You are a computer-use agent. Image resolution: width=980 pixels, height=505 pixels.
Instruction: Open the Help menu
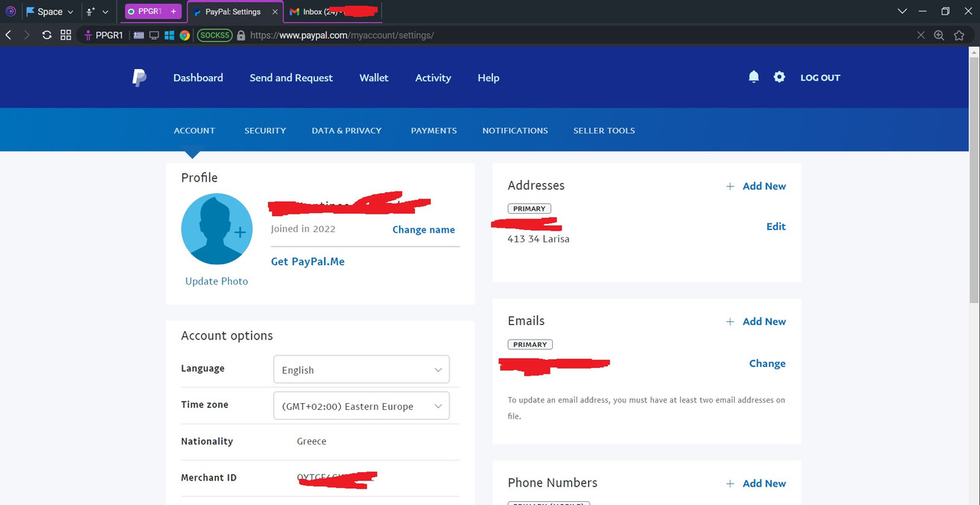tap(488, 77)
